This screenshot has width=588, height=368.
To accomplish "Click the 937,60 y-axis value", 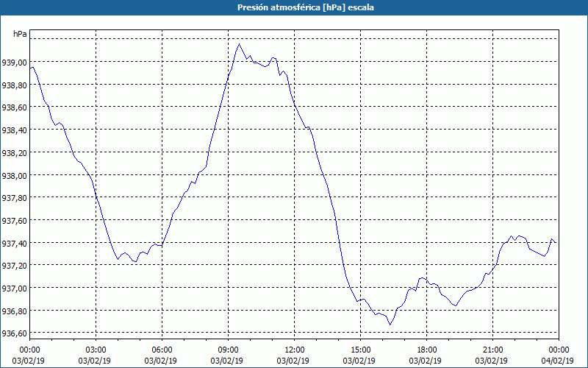I will [14, 221].
